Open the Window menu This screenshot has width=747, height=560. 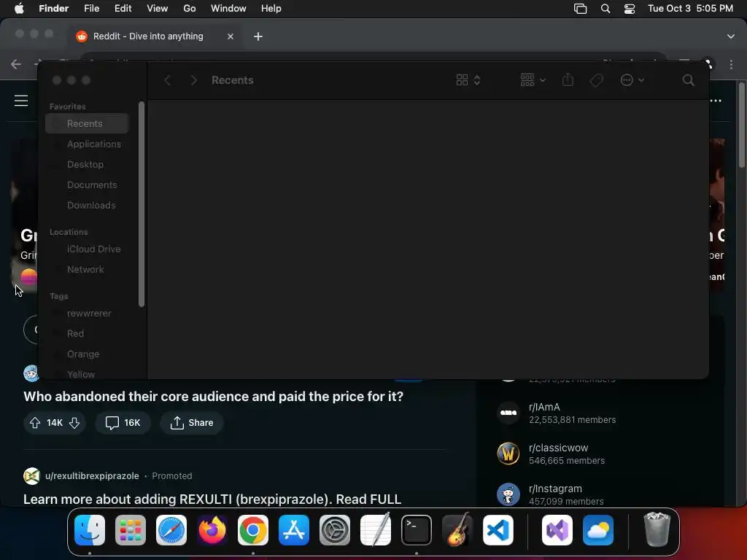coord(228,9)
